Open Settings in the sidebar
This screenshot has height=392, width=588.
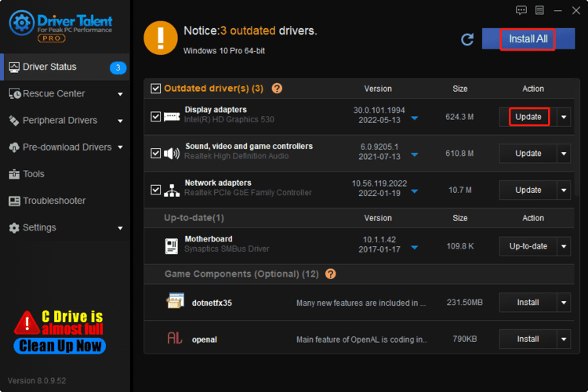(65, 227)
